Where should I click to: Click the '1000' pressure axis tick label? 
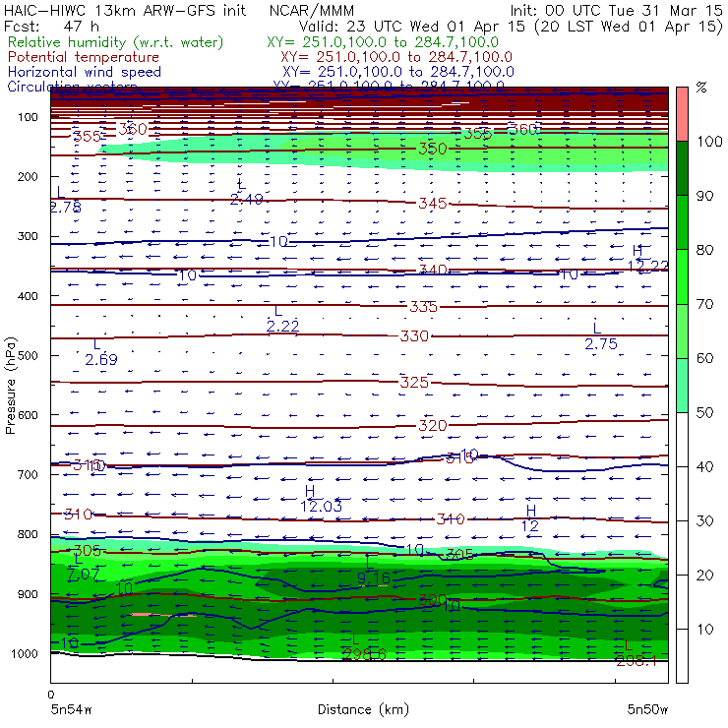[x=25, y=654]
